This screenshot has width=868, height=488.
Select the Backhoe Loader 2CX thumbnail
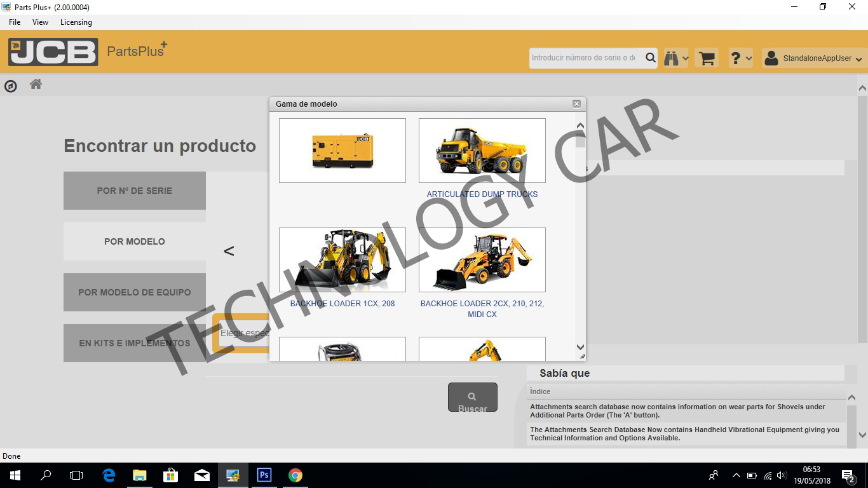click(482, 260)
